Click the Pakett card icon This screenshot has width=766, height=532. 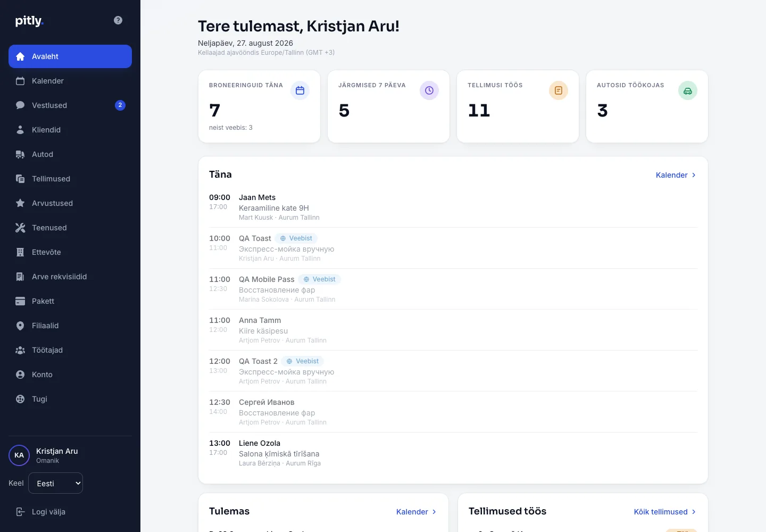[20, 301]
